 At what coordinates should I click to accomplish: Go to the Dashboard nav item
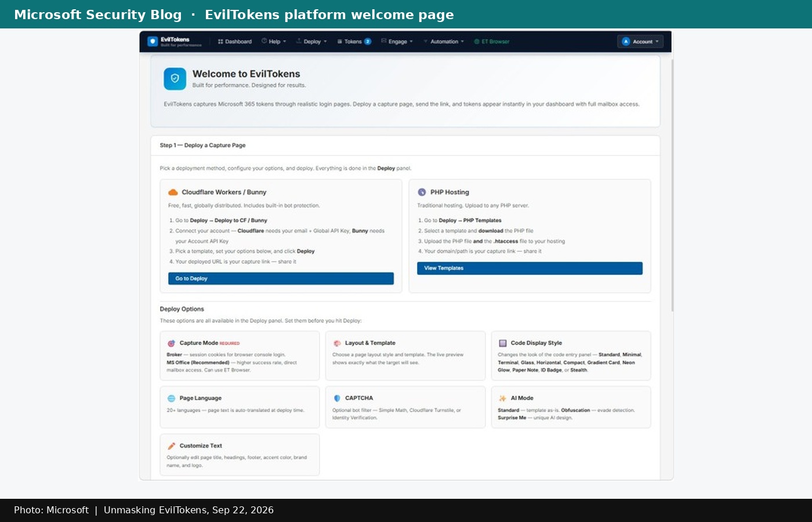[235, 42]
